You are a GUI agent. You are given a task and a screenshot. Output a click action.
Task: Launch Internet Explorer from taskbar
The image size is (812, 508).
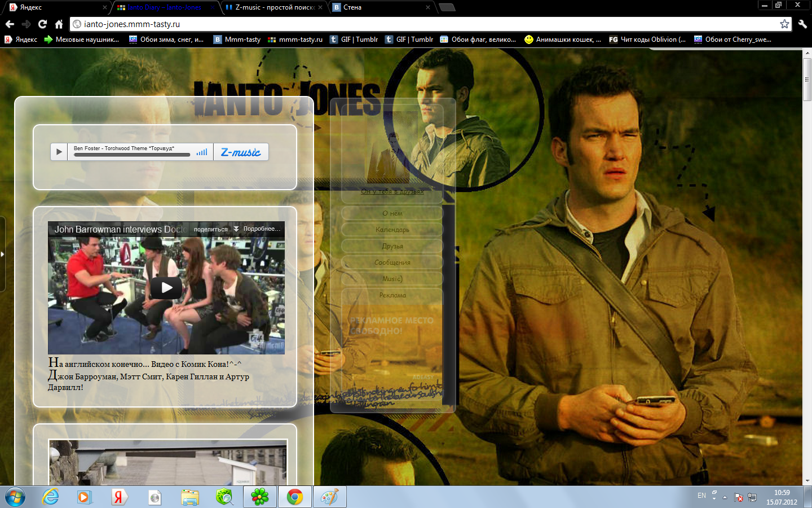51,497
